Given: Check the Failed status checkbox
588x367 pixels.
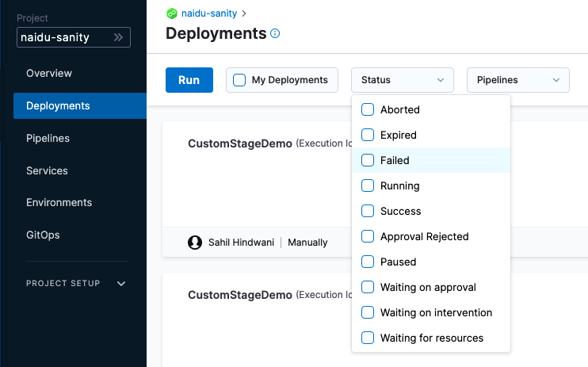Looking at the screenshot, I should [x=368, y=160].
